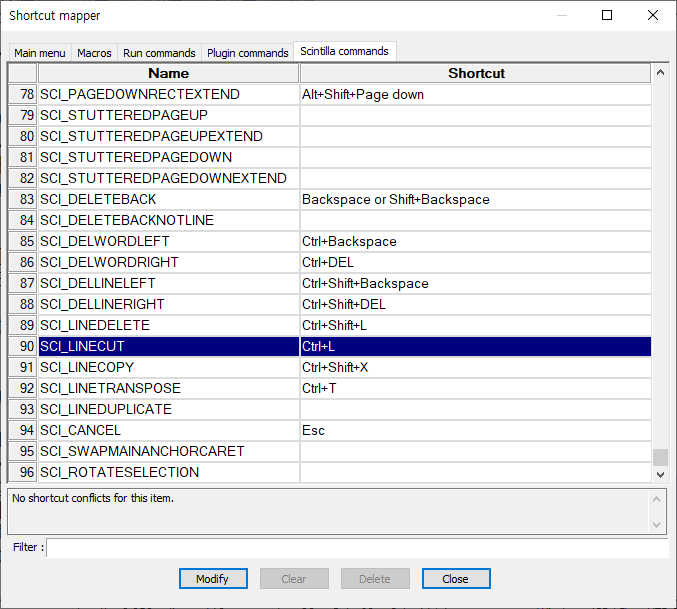Focus the Filter input field
The width and height of the screenshot is (677, 609).
(x=357, y=548)
